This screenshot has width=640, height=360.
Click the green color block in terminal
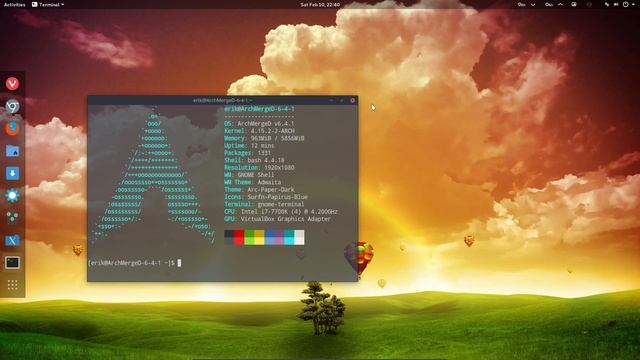(249, 237)
